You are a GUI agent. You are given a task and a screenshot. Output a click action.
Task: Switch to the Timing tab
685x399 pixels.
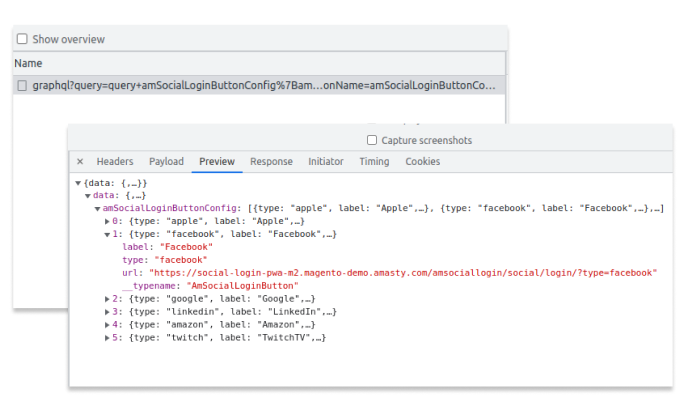374,161
